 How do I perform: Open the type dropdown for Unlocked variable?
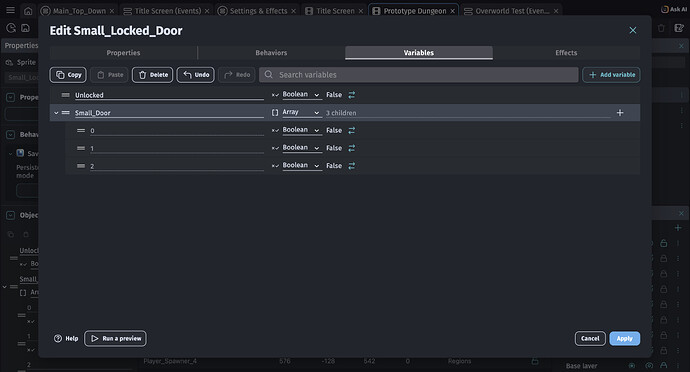pos(301,95)
